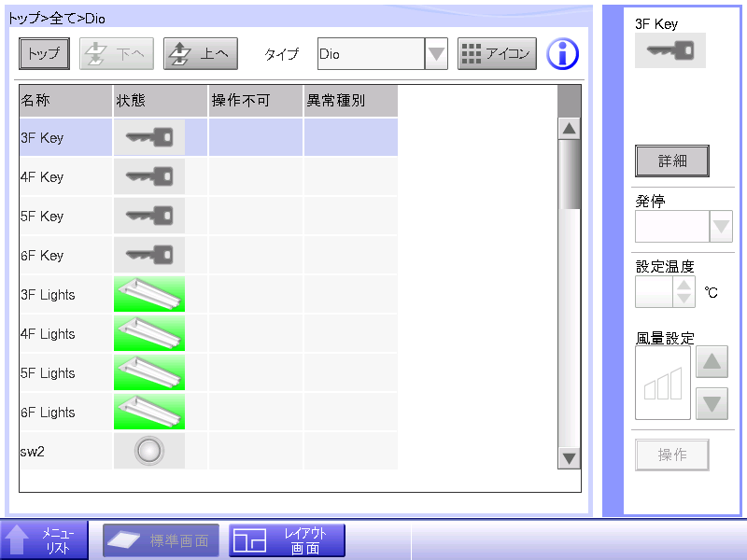Image resolution: width=747 pixels, height=560 pixels.
Task: Switch to レイアウト画面 layout screen
Action: coord(287,540)
